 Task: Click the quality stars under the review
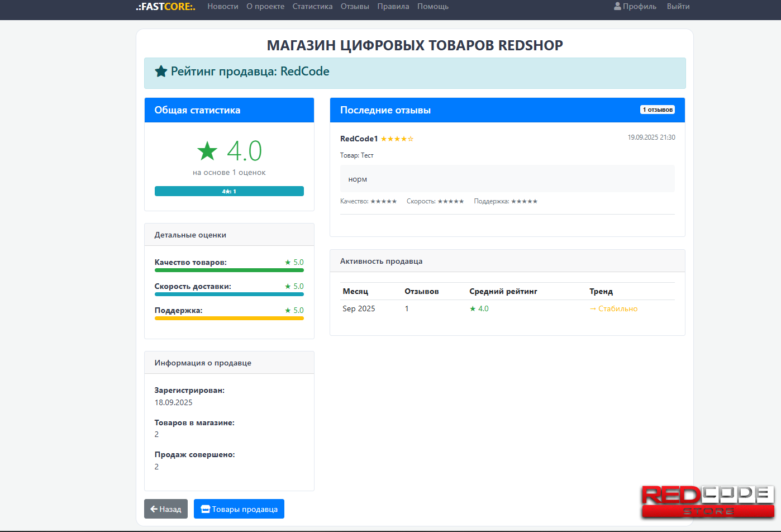[x=383, y=201]
